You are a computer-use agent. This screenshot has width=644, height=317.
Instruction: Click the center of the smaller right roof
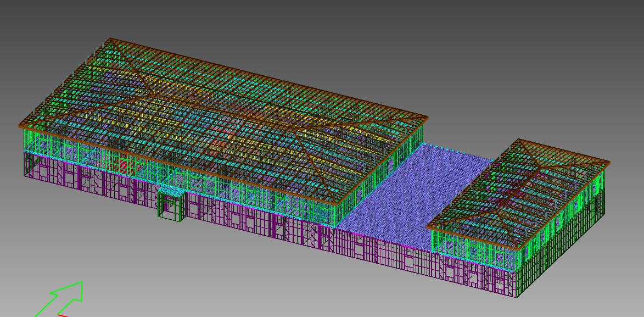pos(519,192)
